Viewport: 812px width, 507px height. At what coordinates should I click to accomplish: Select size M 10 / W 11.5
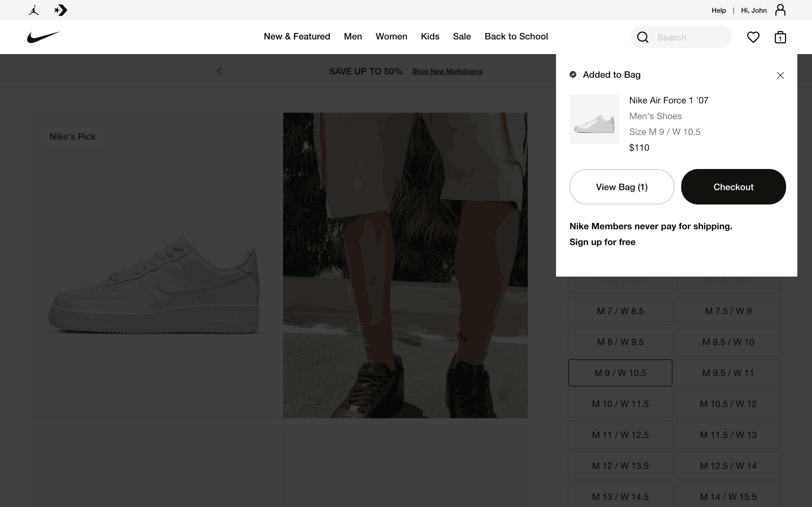tap(620, 404)
